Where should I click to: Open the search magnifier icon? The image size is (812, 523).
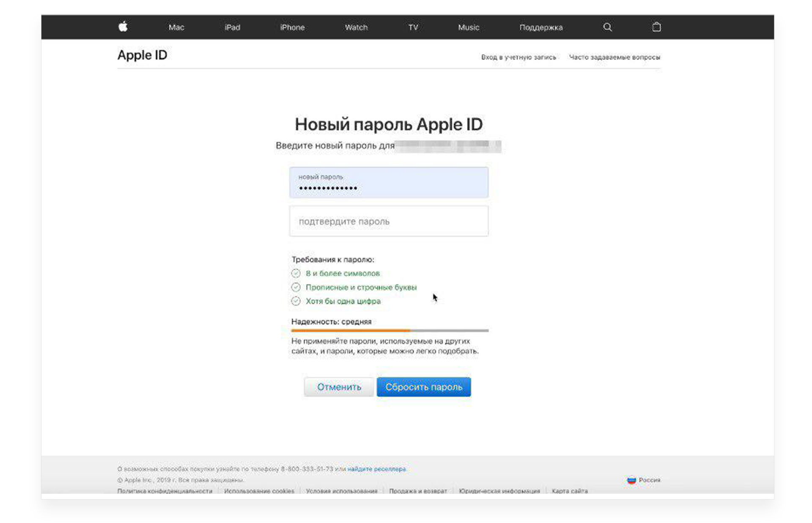pyautogui.click(x=607, y=27)
